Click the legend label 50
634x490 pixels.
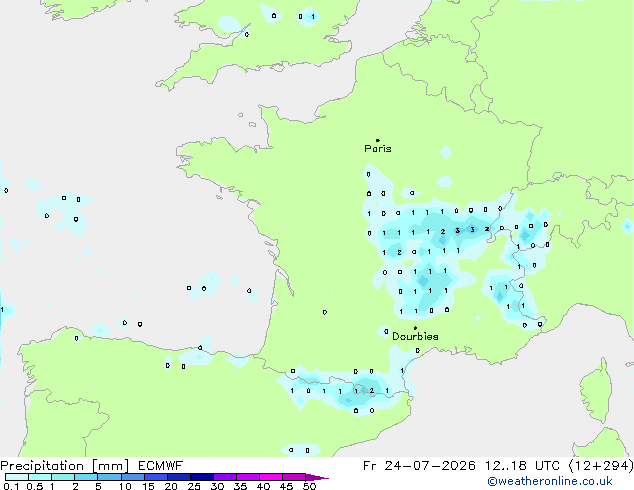(309, 486)
